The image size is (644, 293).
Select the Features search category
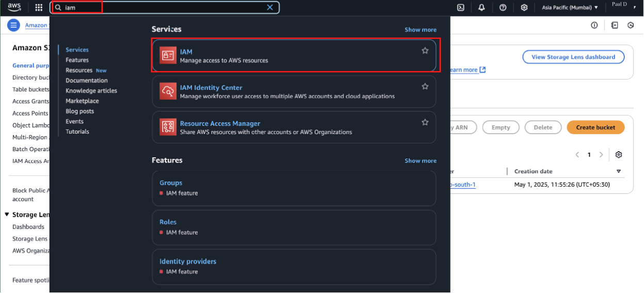tap(77, 60)
